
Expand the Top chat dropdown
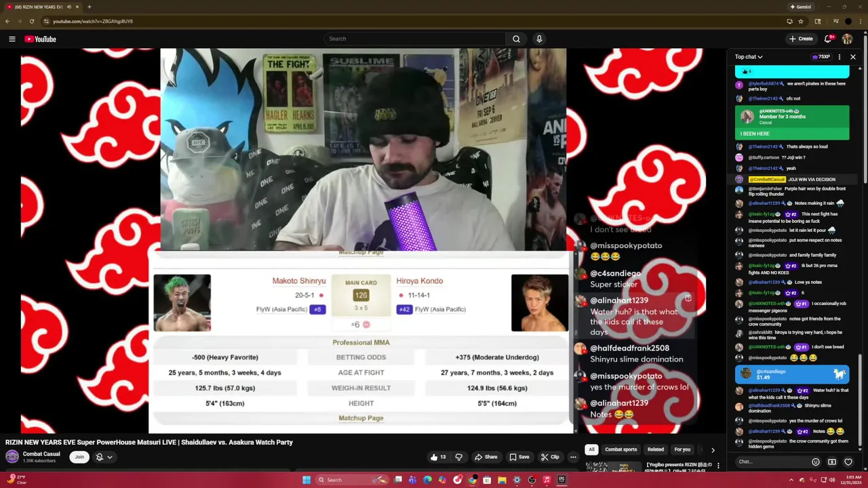pos(749,57)
